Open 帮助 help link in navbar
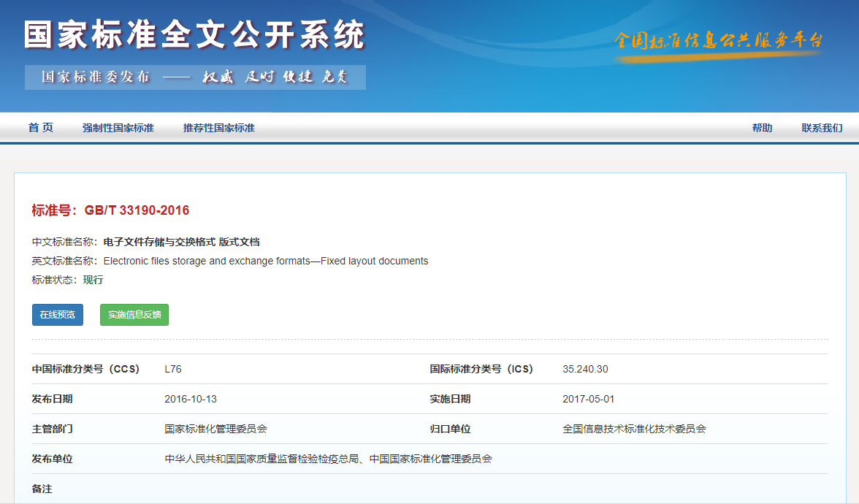The image size is (859, 504). click(x=762, y=128)
